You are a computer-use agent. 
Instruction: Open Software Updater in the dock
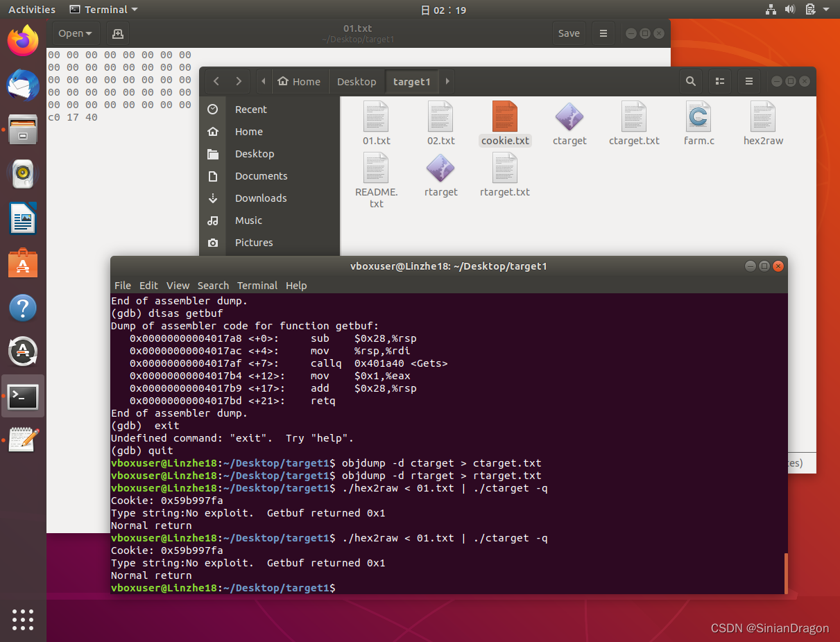point(23,352)
